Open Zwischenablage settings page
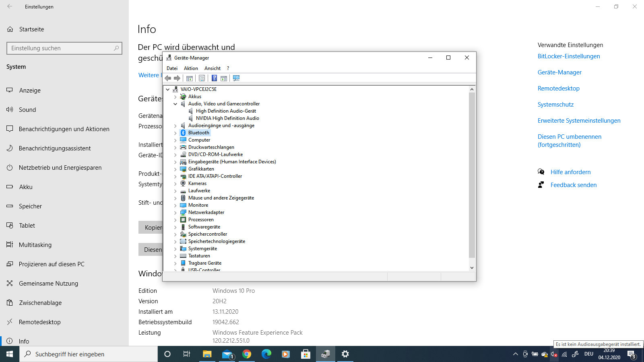This screenshot has height=362, width=644. [x=64, y=303]
